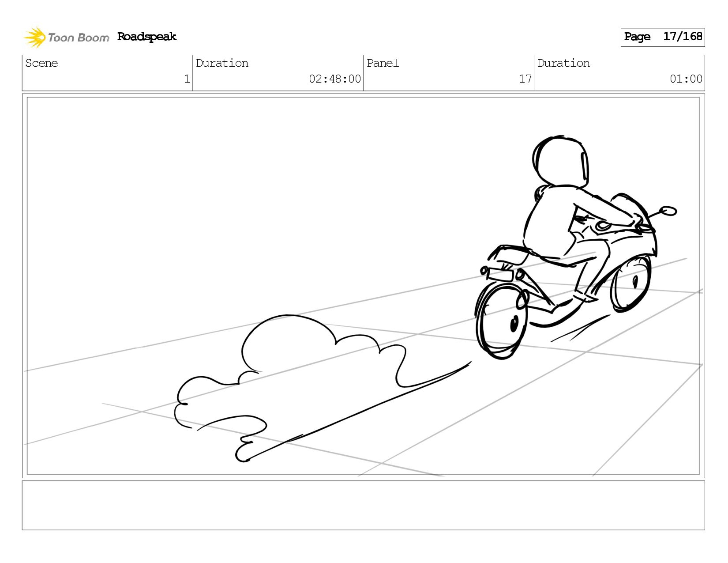Click the panel duration 01:00
Viewport: 728px width, 563px height.
click(686, 79)
